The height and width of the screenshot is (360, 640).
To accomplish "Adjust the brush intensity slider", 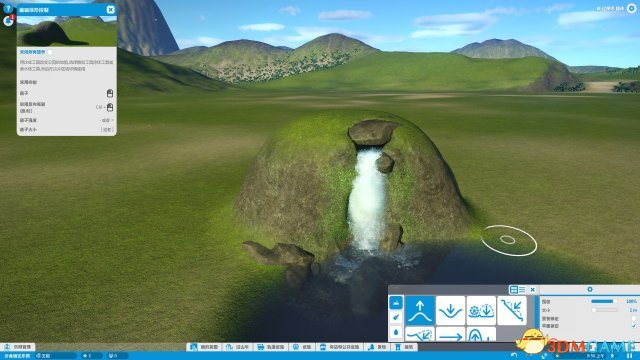I will pyautogui.click(x=604, y=301).
